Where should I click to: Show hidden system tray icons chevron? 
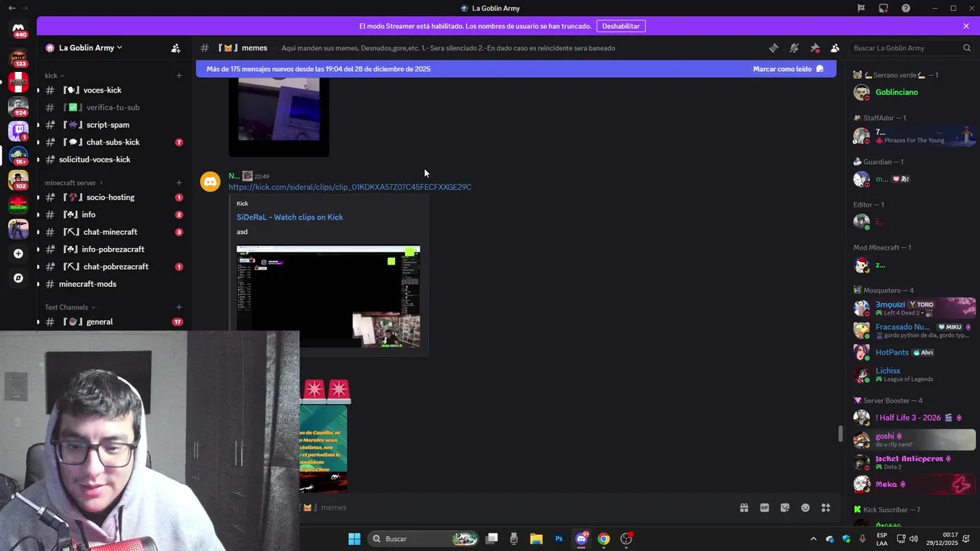(813, 539)
